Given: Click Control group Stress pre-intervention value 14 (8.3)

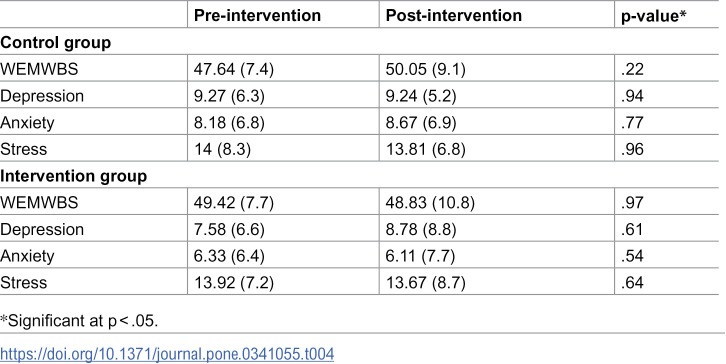Looking at the screenshot, I should tap(222, 150).
